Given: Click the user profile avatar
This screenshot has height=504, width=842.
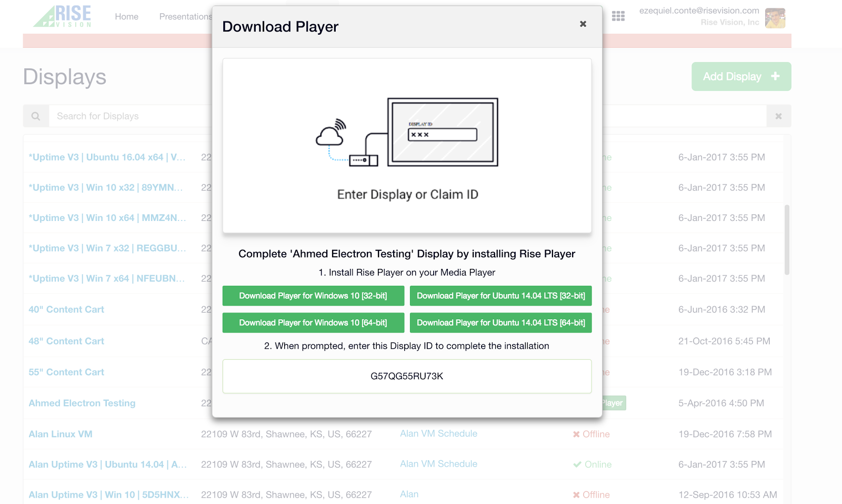Looking at the screenshot, I should tap(775, 18).
